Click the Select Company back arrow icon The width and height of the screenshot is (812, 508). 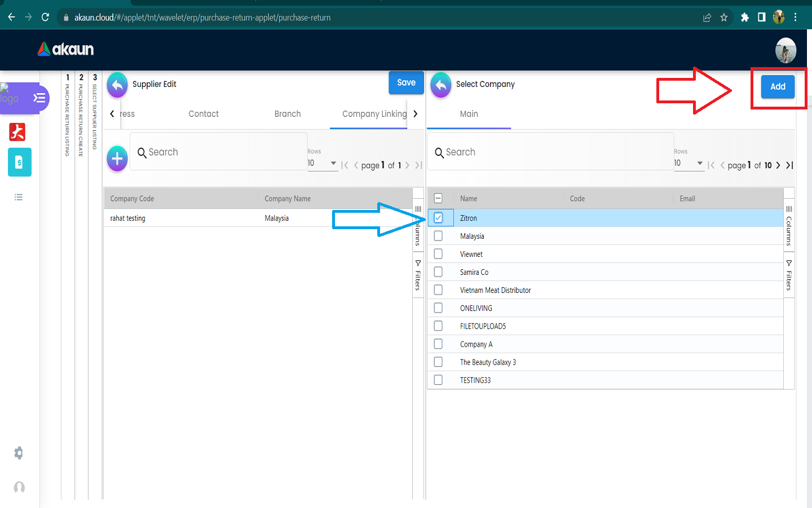pyautogui.click(x=441, y=85)
